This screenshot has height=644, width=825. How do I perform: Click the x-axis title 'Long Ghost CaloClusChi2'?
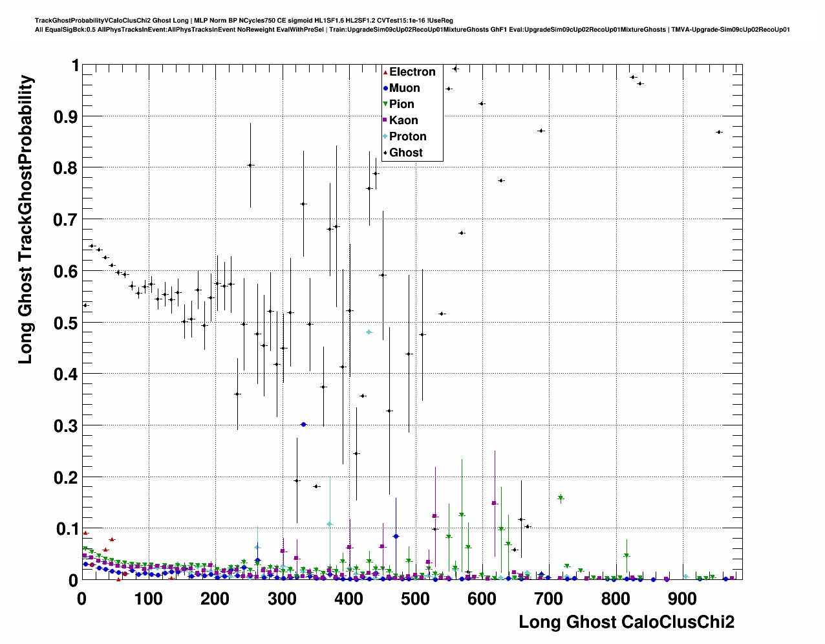(x=627, y=622)
